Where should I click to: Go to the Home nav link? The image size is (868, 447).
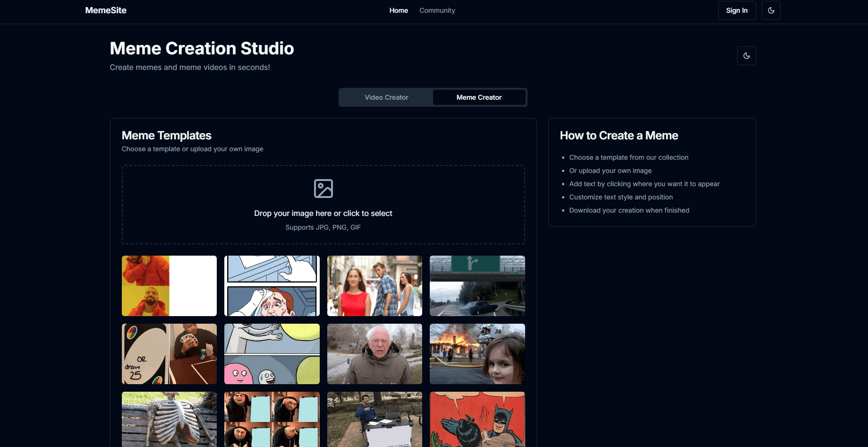point(398,10)
